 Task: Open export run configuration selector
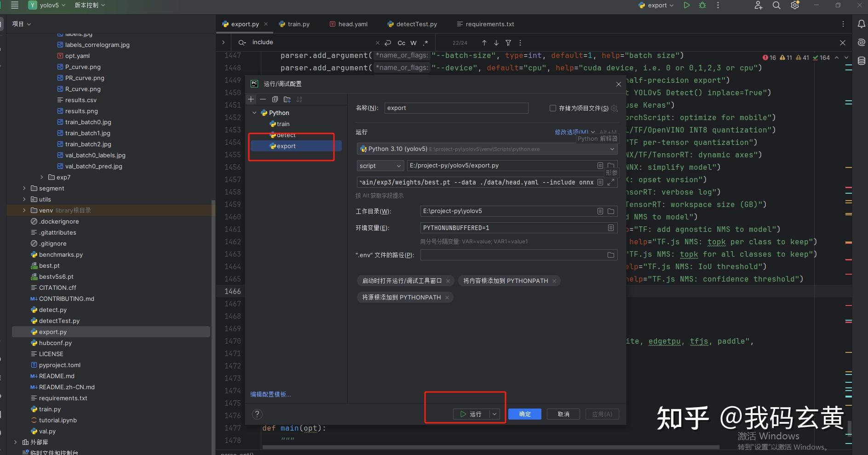pos(656,5)
